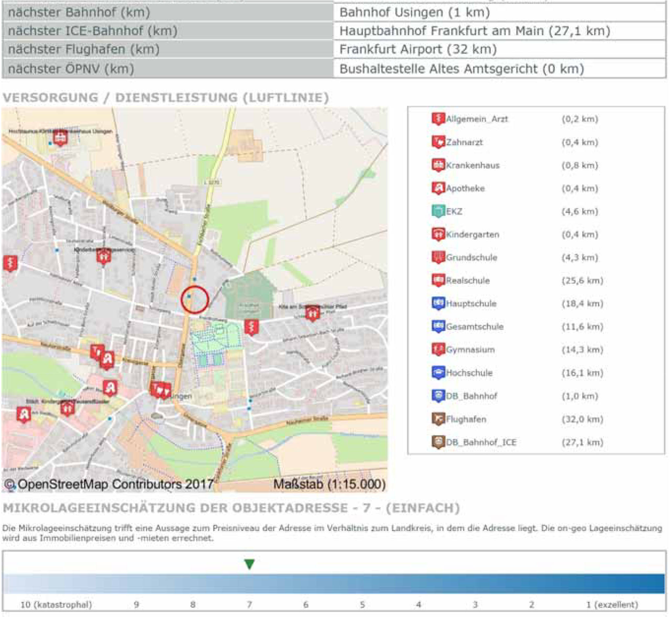Click the red circle object location marker
672x635 pixels.
195,299
